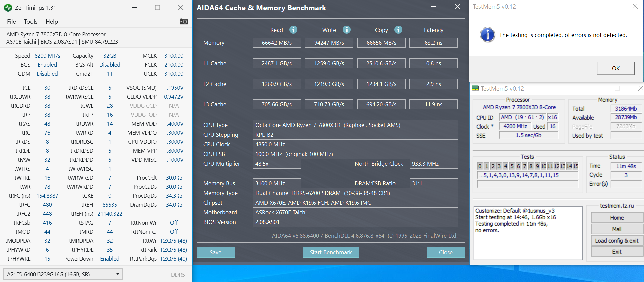Click the ZenTimings logo in the title bar
This screenshot has height=282, width=644.
coord(8,7)
